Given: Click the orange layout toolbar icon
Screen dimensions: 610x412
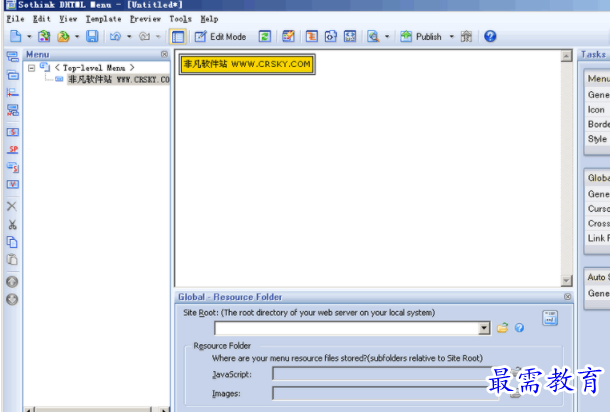Looking at the screenshot, I should [x=312, y=37].
